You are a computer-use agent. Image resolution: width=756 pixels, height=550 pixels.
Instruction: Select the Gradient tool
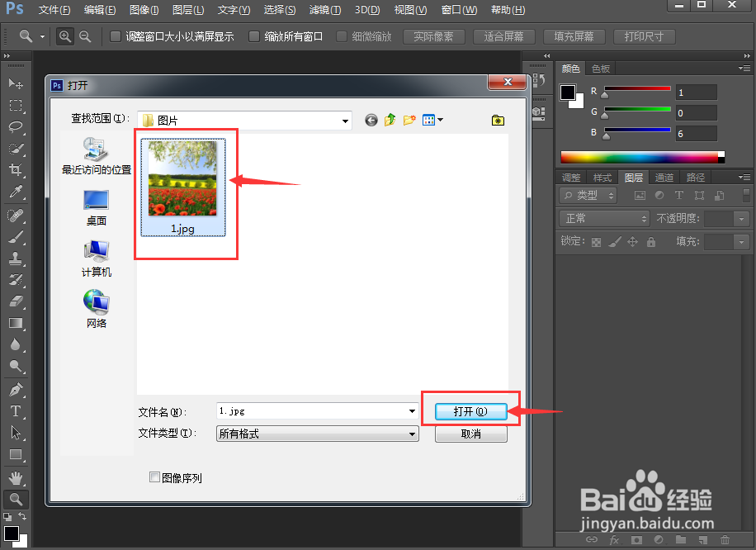pyautogui.click(x=16, y=323)
